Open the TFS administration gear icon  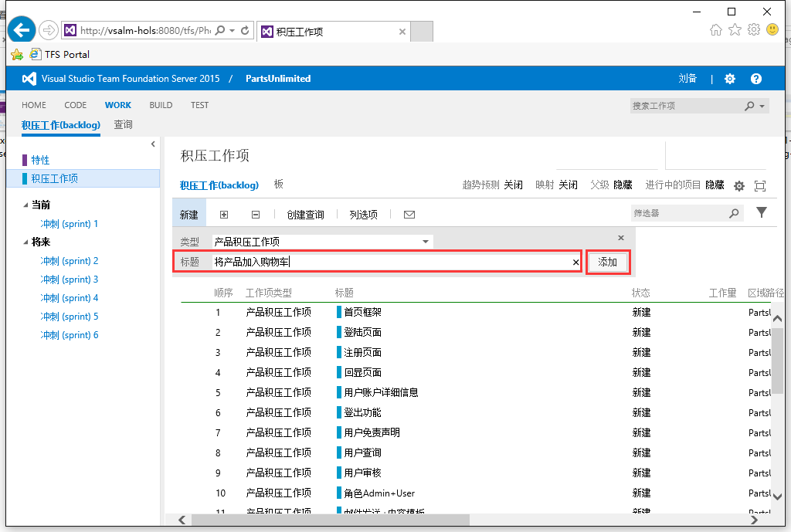coord(730,79)
